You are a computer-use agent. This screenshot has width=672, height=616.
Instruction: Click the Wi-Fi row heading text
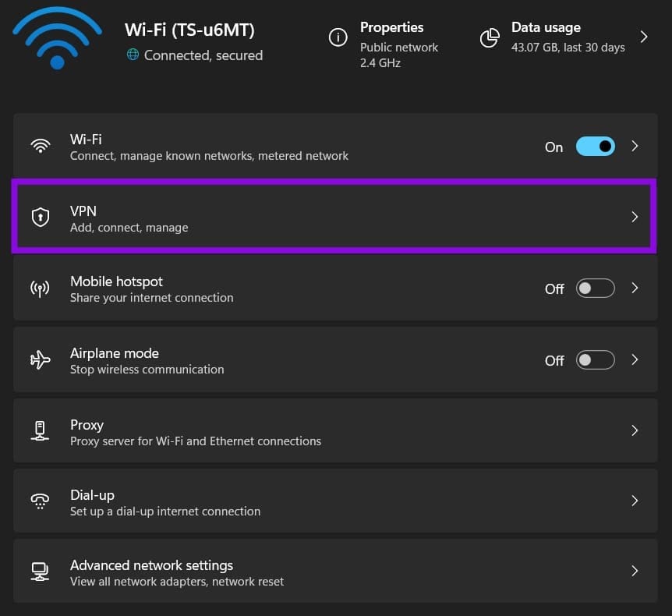(86, 140)
